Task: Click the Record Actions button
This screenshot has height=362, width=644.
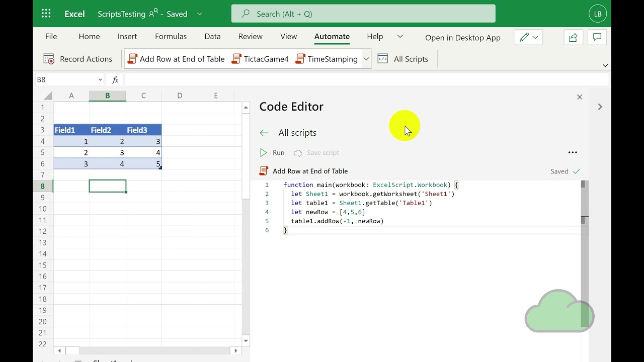Action: [78, 59]
